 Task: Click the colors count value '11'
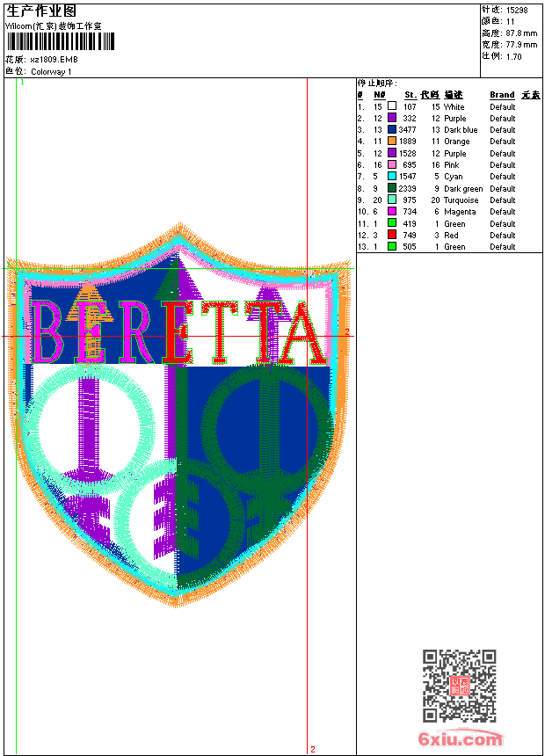[x=510, y=22]
